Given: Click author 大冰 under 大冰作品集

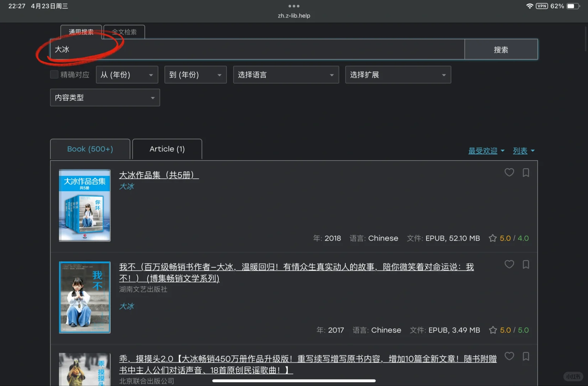Looking at the screenshot, I should [127, 186].
